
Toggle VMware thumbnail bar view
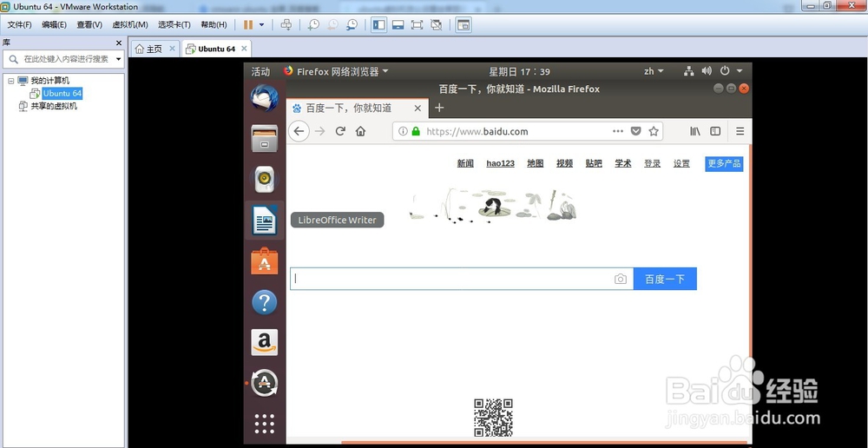tap(398, 25)
